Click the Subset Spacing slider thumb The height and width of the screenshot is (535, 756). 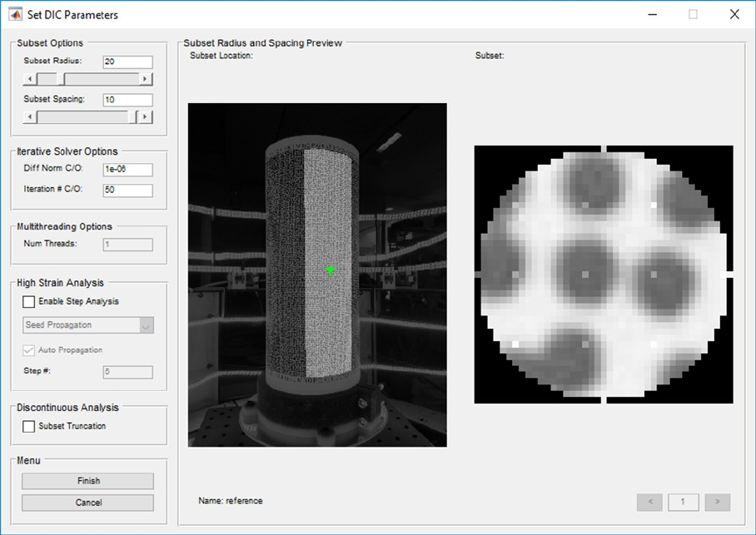pos(133,116)
